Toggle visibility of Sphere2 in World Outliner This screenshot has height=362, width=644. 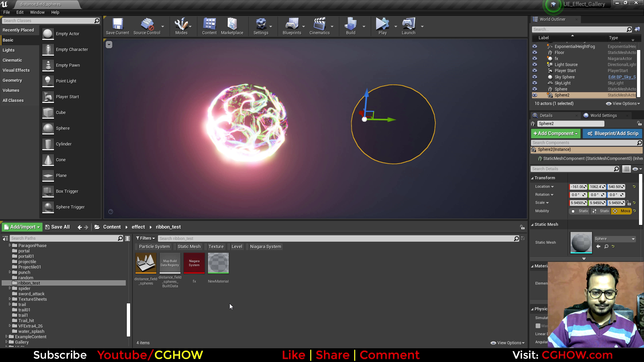tap(535, 95)
